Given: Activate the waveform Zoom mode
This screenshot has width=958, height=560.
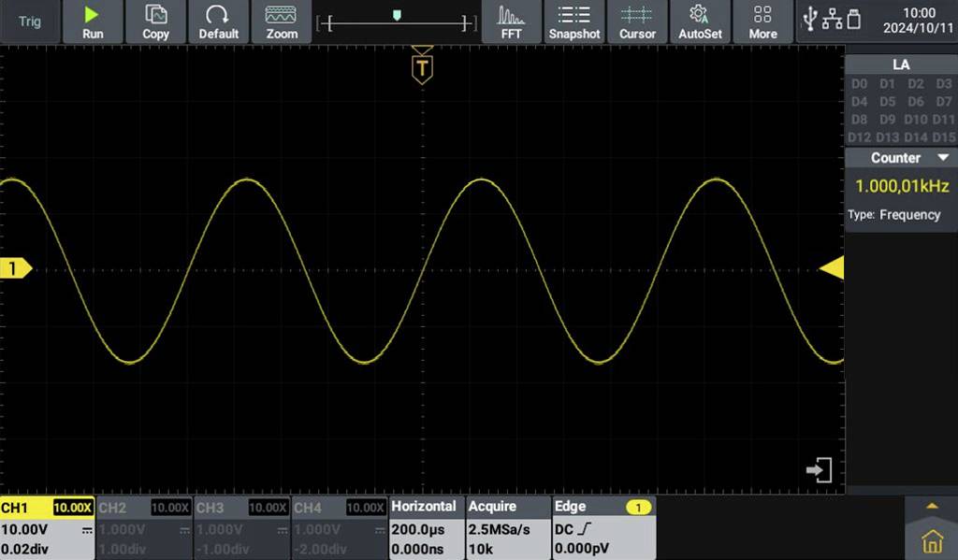Looking at the screenshot, I should (x=282, y=22).
